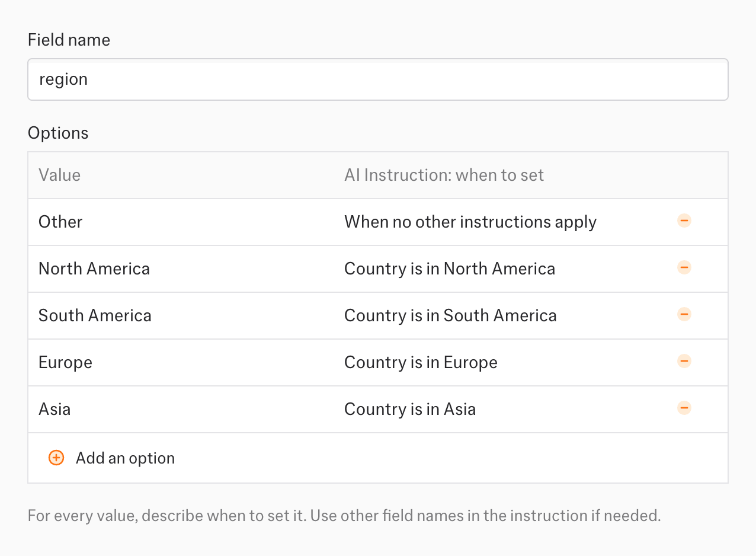Delete the North America option row
Screen dimensions: 756x556
pos(684,268)
